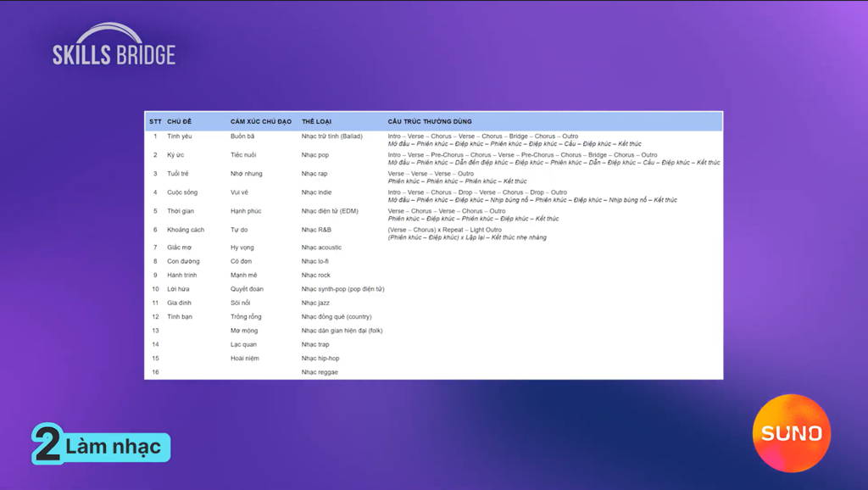Click the orange SUNO logo circle
Image resolution: width=868 pixels, height=490 pixels.
(791, 433)
